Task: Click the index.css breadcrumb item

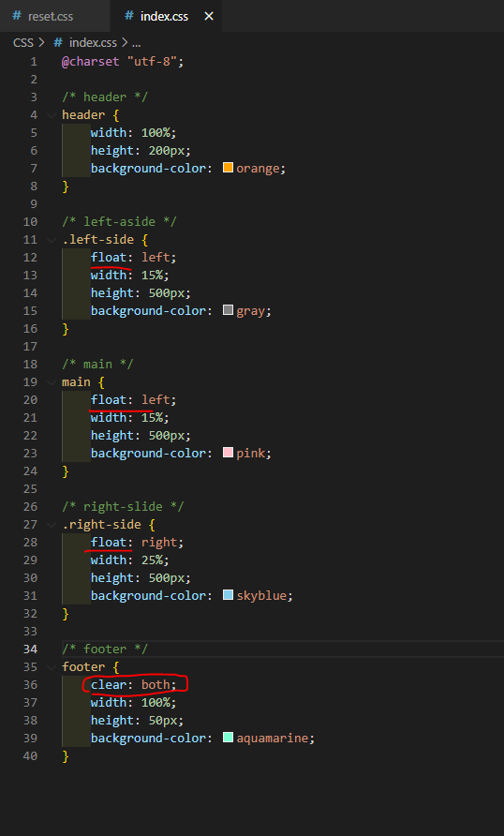Action: 93,43
